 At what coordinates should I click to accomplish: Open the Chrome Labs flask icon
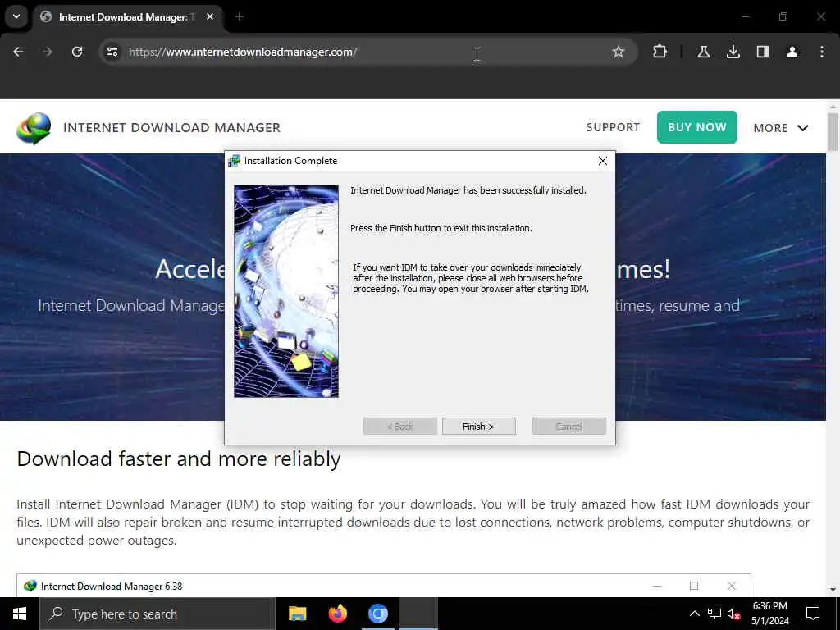point(703,52)
